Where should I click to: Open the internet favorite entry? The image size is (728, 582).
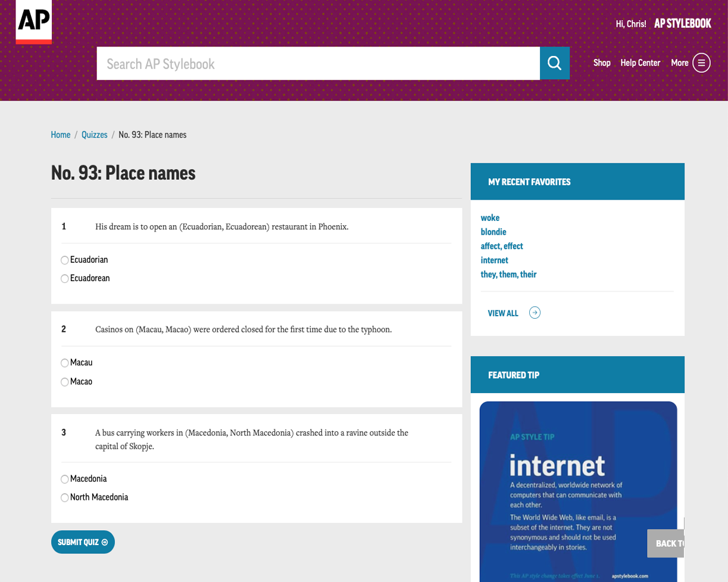click(x=495, y=260)
